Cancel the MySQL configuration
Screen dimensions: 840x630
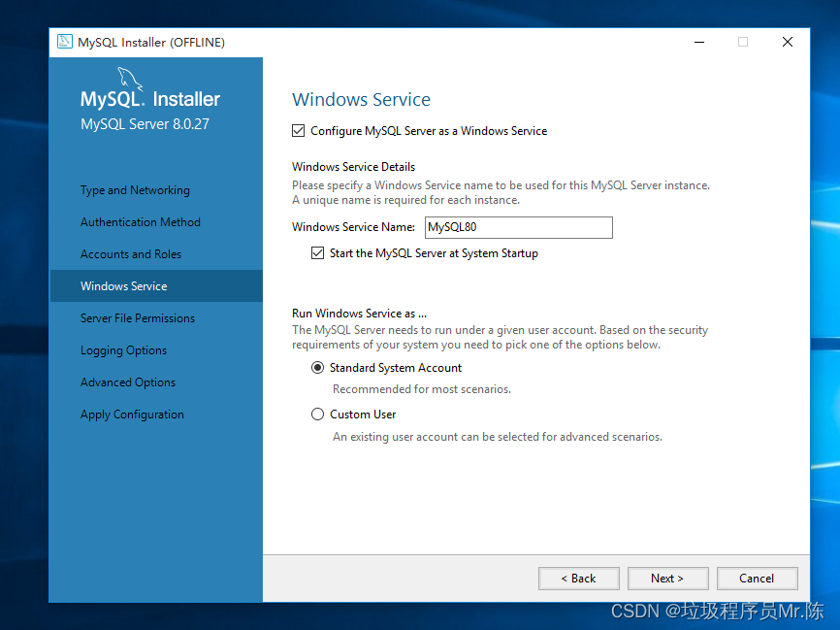pos(757,579)
